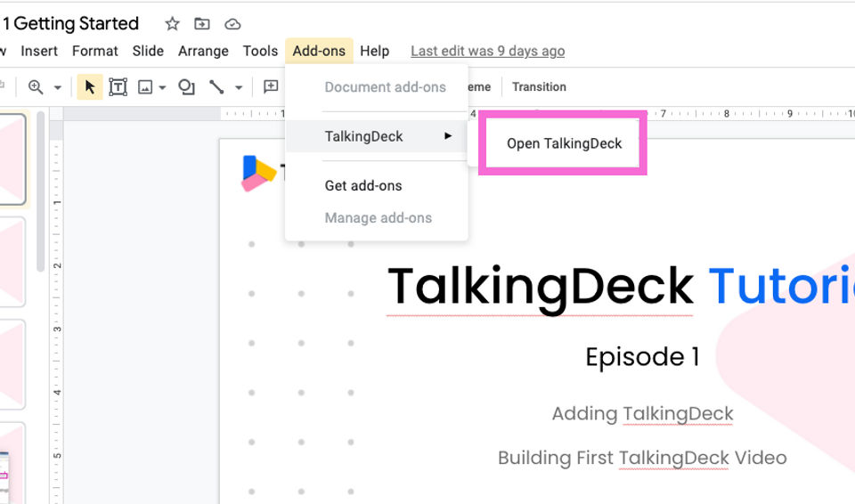Image resolution: width=855 pixels, height=504 pixels.
Task: Open the Format menu
Action: (x=95, y=52)
